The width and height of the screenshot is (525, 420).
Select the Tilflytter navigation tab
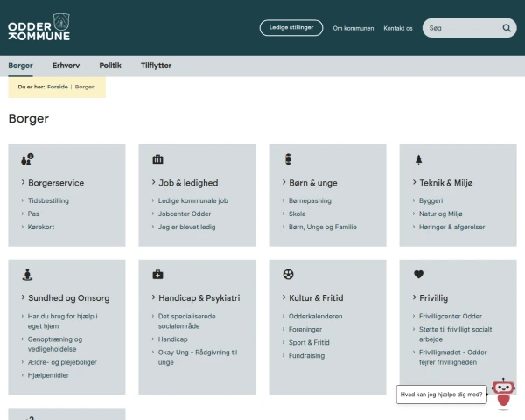[x=156, y=66]
